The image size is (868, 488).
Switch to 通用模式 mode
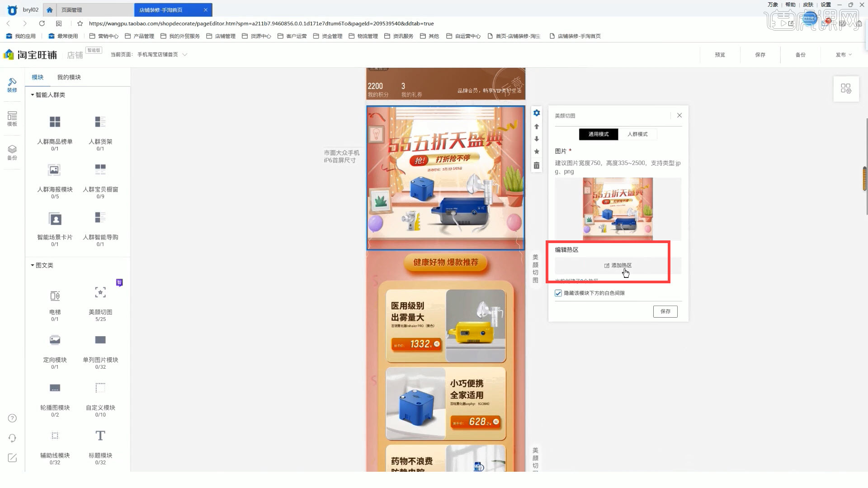pos(599,134)
